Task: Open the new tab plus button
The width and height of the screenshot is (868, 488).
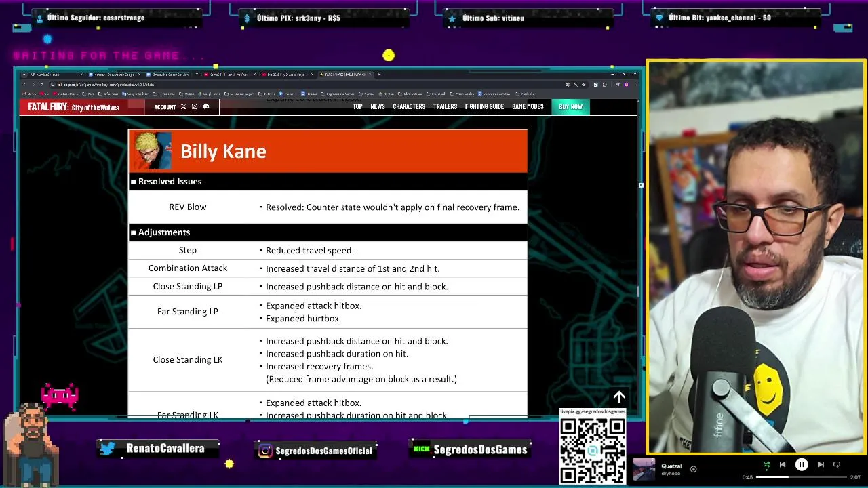Action: (x=379, y=75)
